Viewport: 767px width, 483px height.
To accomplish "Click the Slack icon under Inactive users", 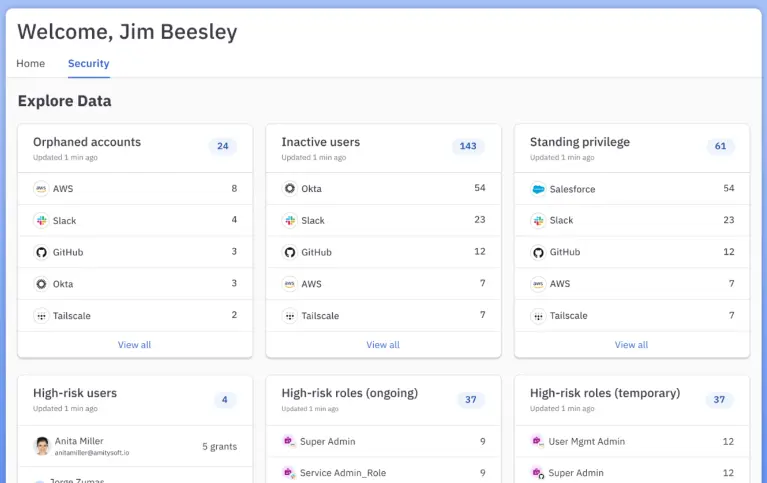I will [x=290, y=221].
